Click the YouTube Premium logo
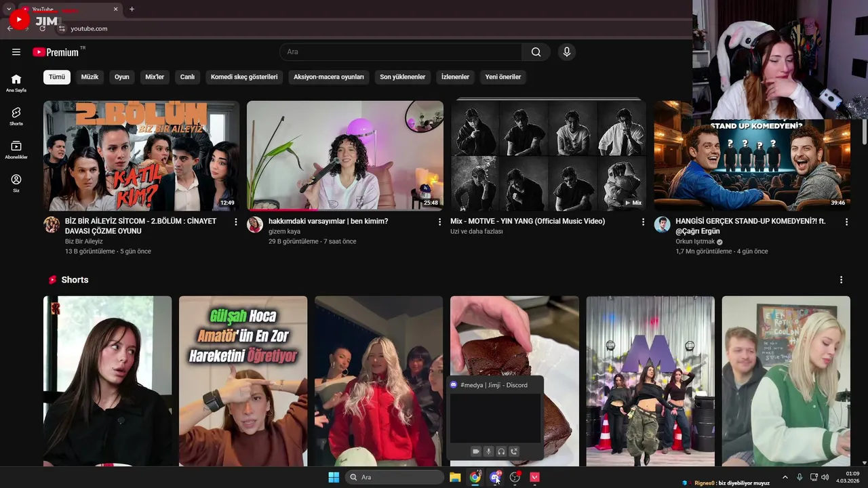 coord(56,52)
